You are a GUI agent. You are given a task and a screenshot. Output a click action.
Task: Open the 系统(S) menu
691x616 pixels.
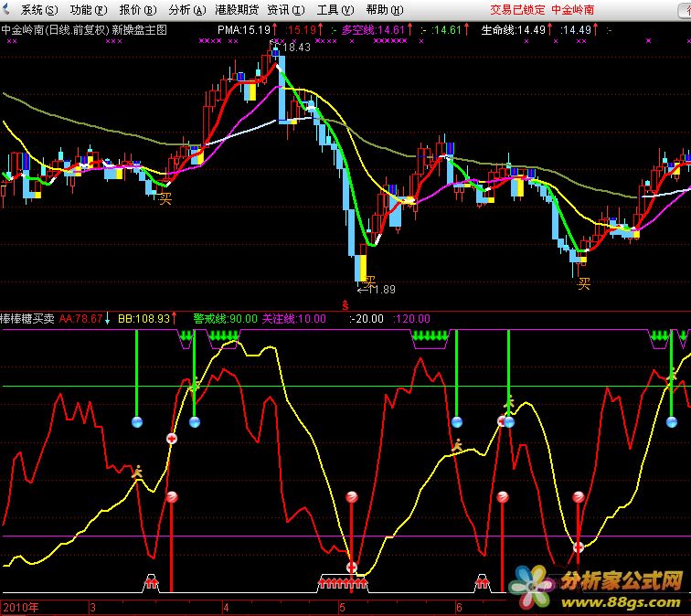pos(38,10)
